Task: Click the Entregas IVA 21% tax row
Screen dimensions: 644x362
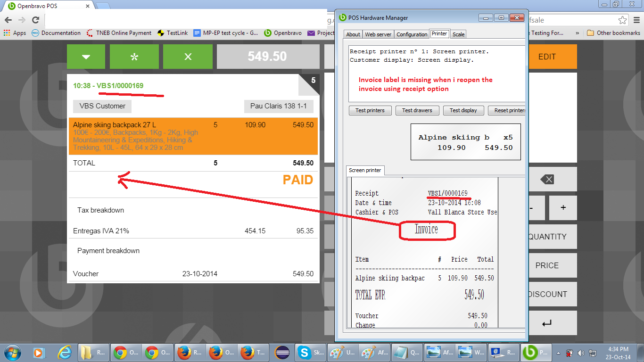Action: pos(193,231)
